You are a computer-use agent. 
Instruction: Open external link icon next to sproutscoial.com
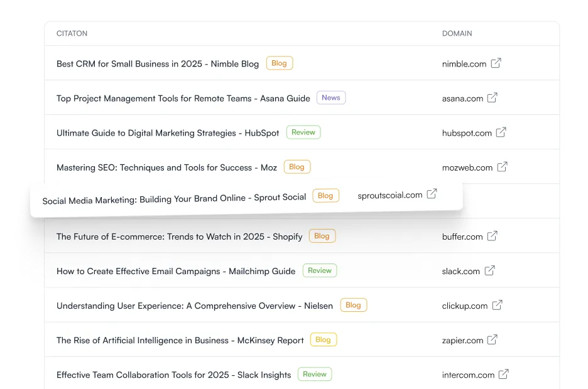(432, 194)
